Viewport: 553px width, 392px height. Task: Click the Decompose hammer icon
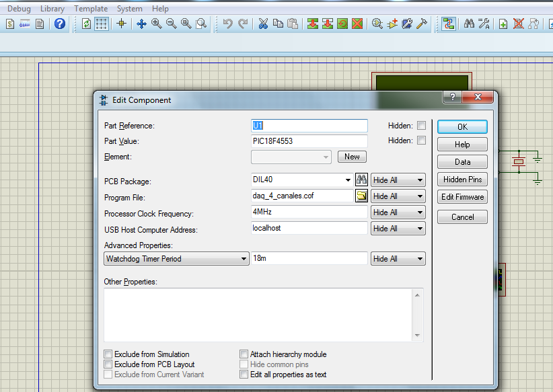point(422,24)
